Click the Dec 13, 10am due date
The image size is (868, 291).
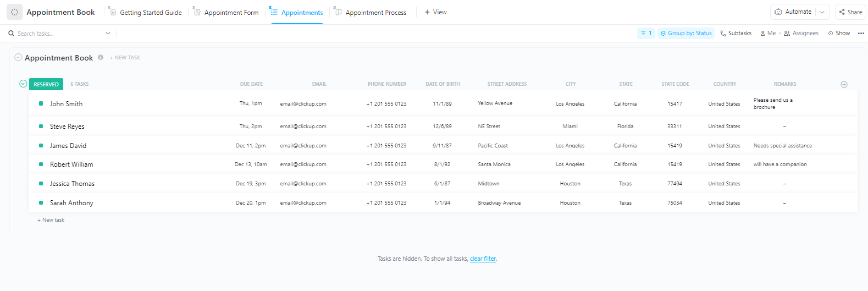pos(251,164)
